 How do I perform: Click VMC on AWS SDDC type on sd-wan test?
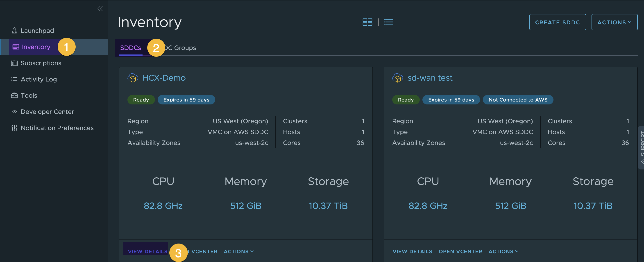[503, 132]
